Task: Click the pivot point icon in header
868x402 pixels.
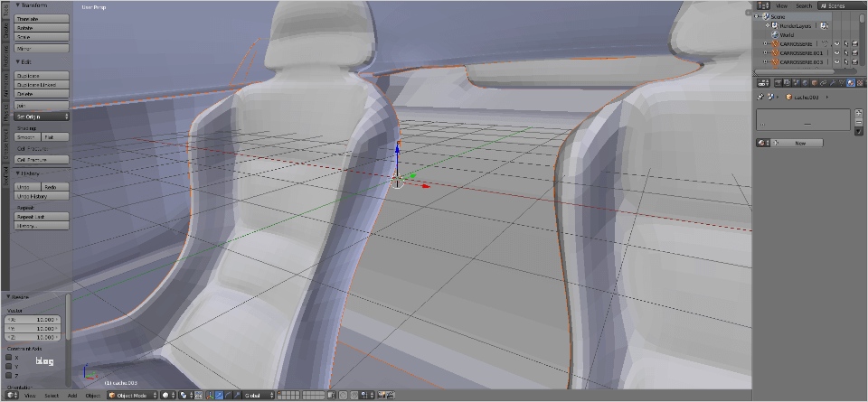Action: click(x=184, y=396)
